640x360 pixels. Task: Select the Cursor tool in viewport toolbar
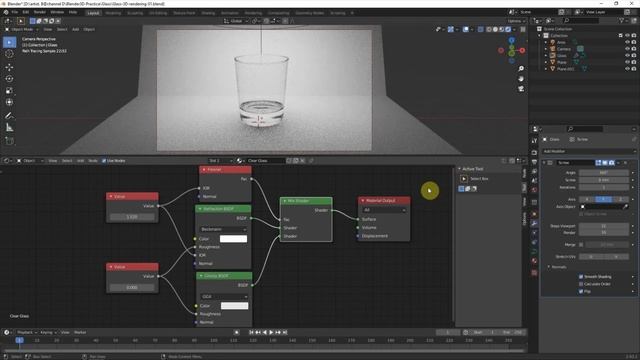[x=9, y=54]
